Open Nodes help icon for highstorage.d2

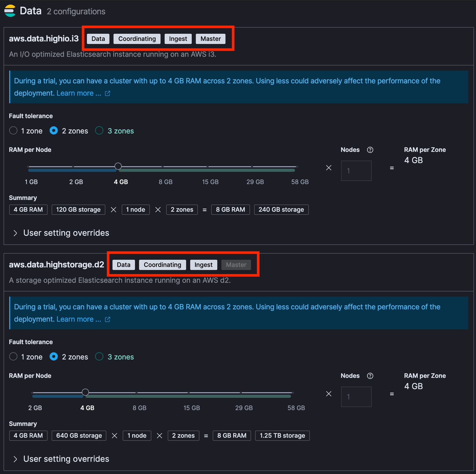tap(370, 376)
